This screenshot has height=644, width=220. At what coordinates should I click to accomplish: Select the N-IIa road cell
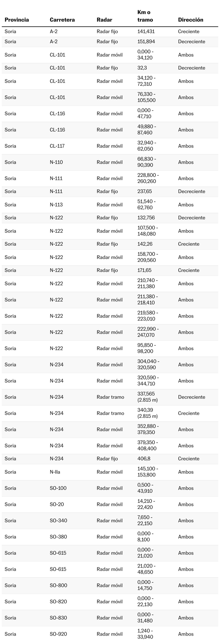tap(55, 472)
